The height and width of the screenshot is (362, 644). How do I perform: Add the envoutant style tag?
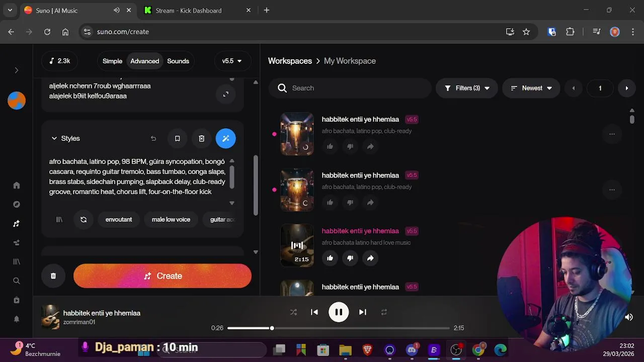(119, 220)
